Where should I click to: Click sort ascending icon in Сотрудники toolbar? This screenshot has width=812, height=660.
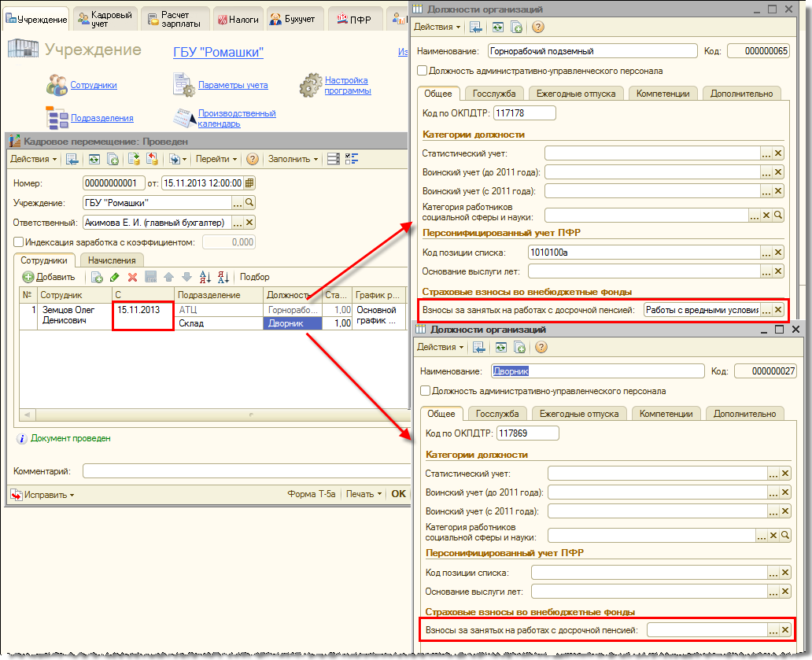205,277
